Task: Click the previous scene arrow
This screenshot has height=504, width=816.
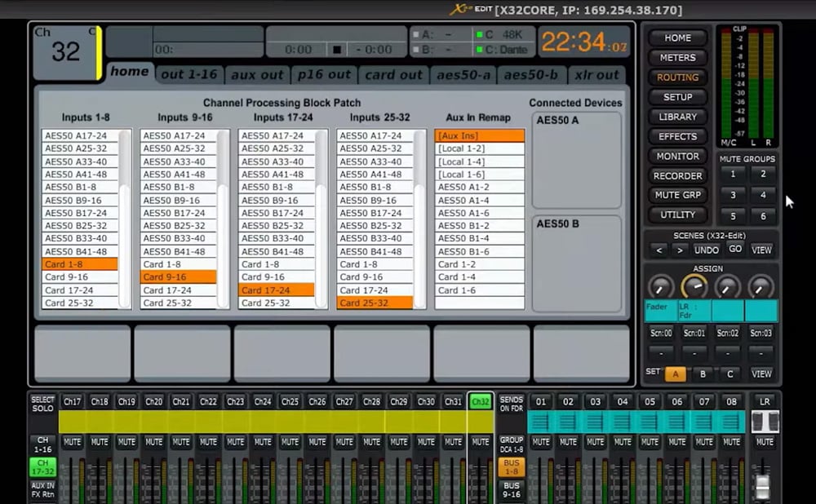Action: point(659,250)
